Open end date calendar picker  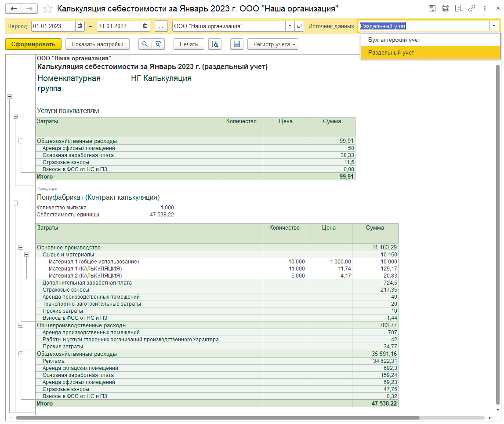145,26
